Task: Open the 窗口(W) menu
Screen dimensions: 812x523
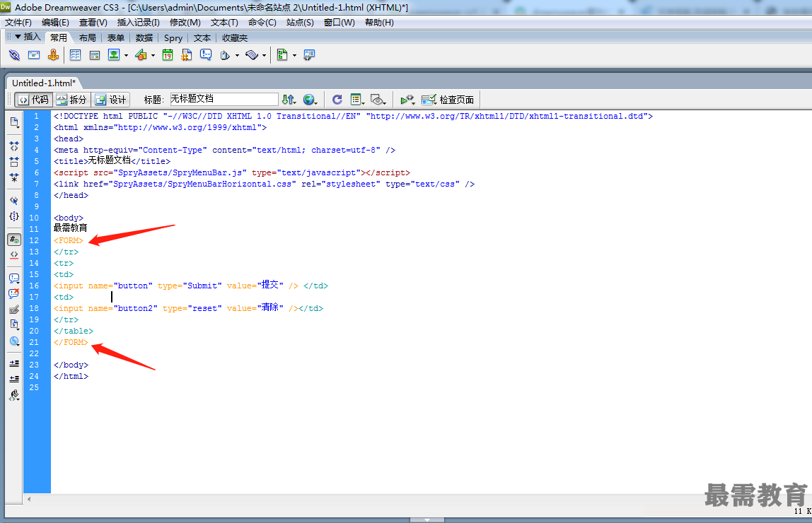Action: coord(340,22)
